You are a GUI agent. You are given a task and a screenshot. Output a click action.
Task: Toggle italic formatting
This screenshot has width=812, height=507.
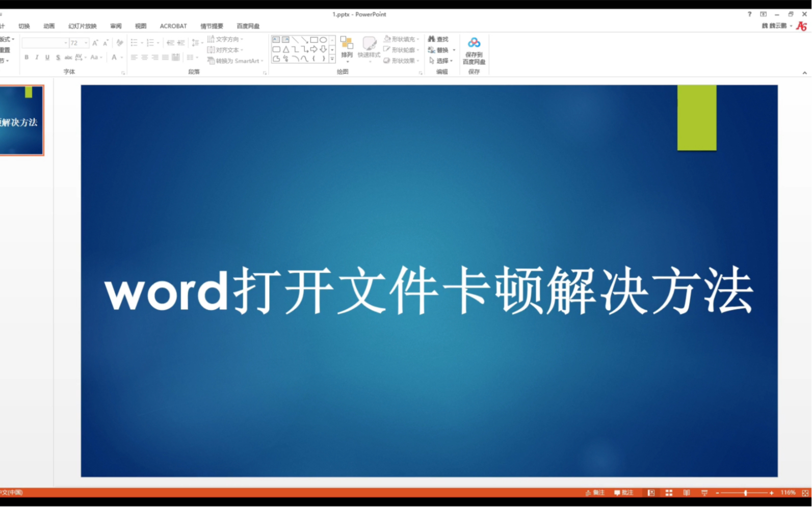click(x=37, y=58)
